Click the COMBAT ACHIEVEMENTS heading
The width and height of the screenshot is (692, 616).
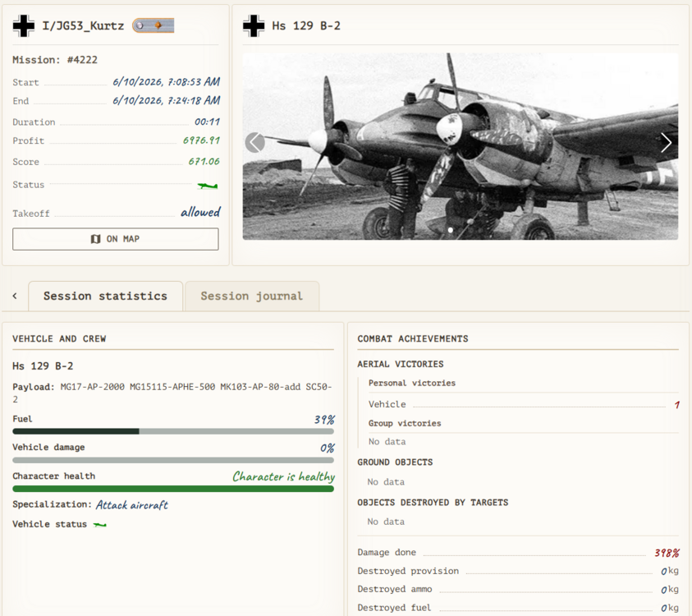[413, 338]
